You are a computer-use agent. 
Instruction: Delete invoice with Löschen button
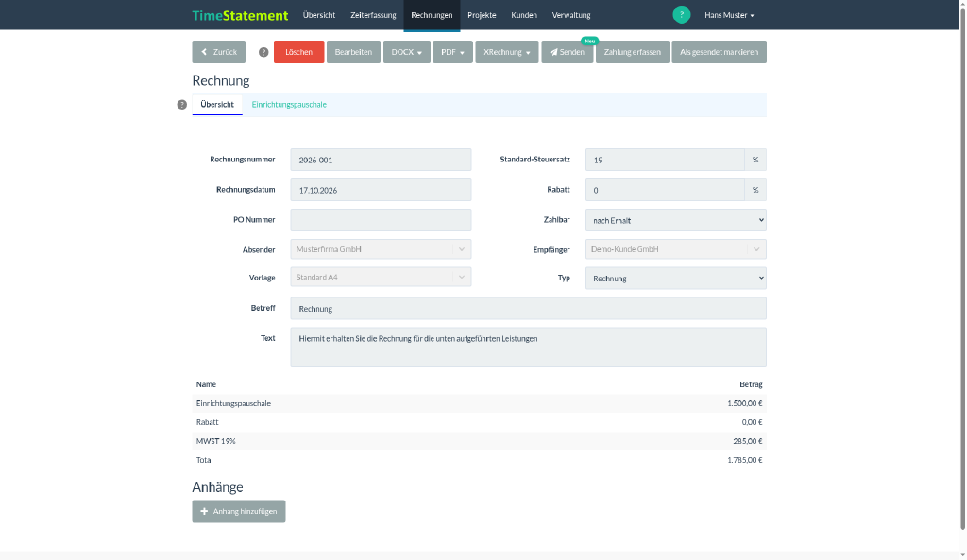[x=299, y=52]
